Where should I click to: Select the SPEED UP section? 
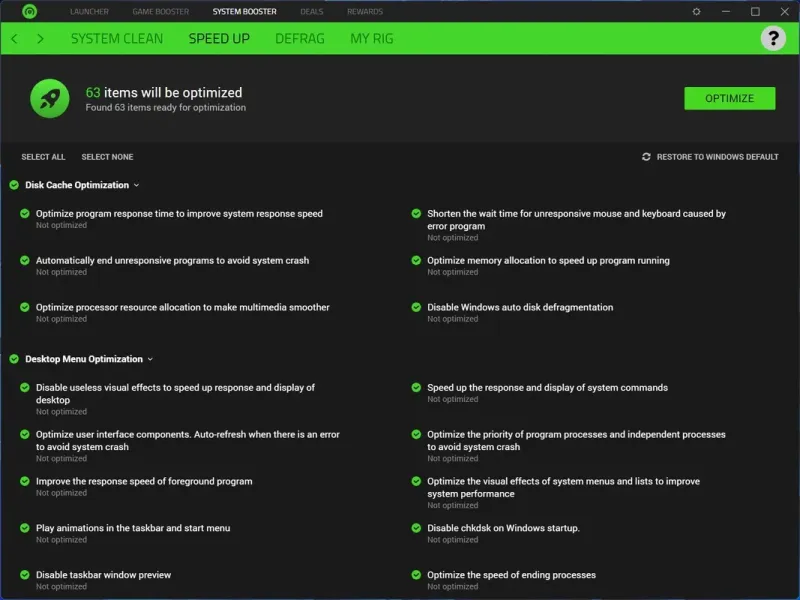(219, 38)
